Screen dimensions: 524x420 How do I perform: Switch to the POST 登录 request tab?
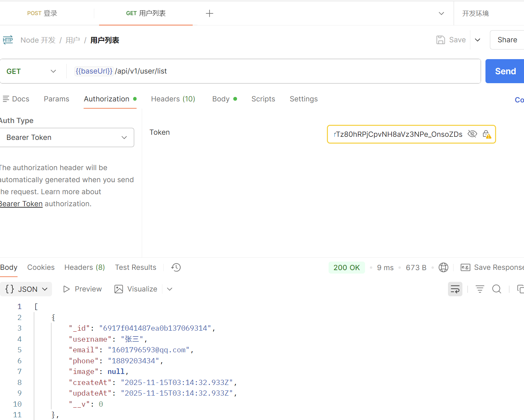click(x=42, y=13)
